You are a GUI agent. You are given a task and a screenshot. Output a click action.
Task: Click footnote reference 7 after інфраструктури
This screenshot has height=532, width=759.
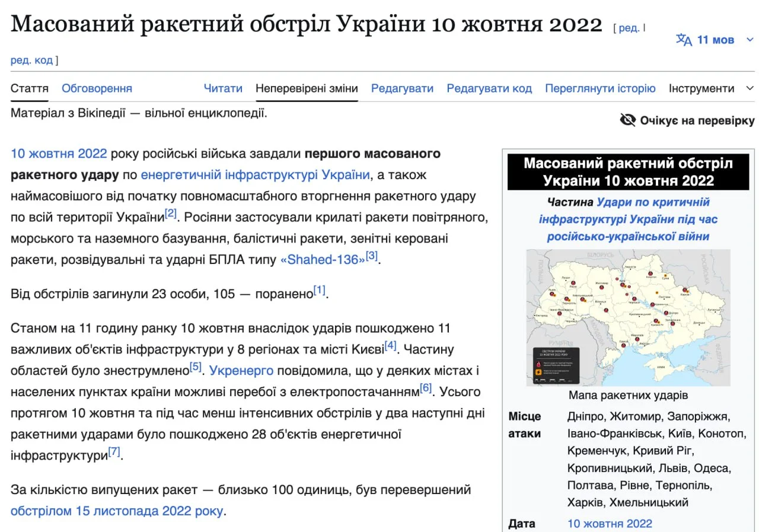coord(114,453)
